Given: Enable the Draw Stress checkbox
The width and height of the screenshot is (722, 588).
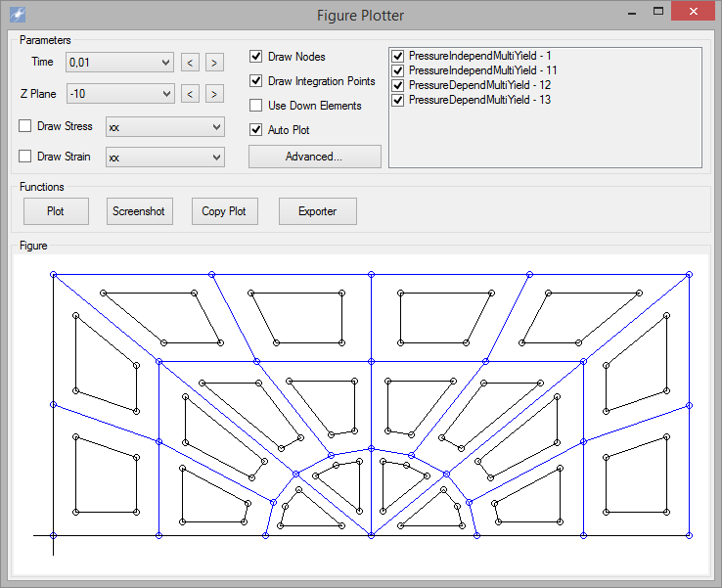Looking at the screenshot, I should coord(25,127).
